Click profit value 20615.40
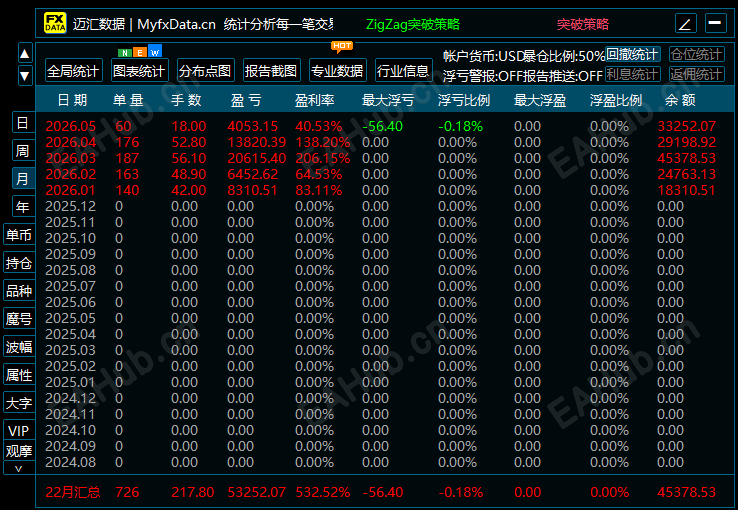 257,158
